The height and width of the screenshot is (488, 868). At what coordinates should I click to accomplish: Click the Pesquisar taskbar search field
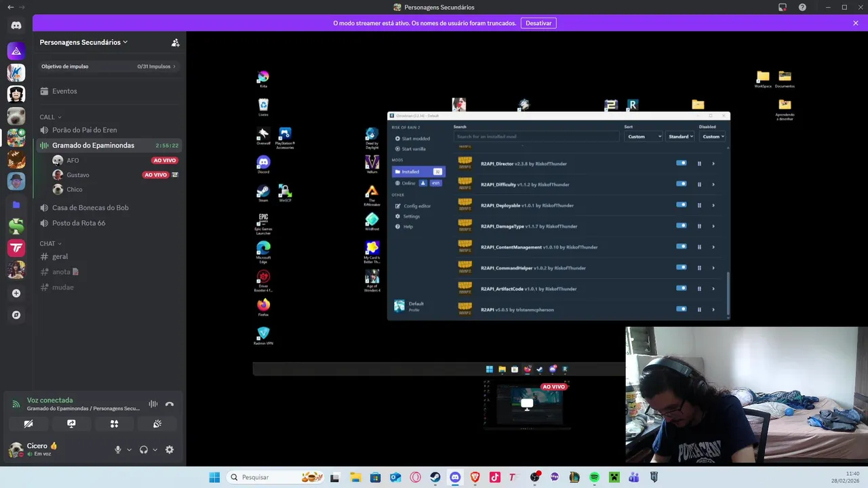click(275, 477)
